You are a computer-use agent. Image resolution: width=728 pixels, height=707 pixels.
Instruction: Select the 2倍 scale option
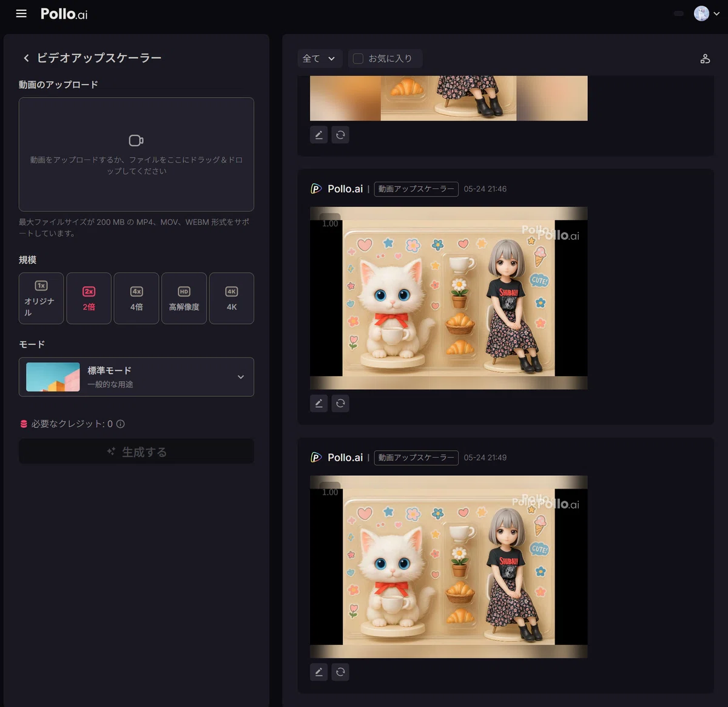pyautogui.click(x=89, y=298)
